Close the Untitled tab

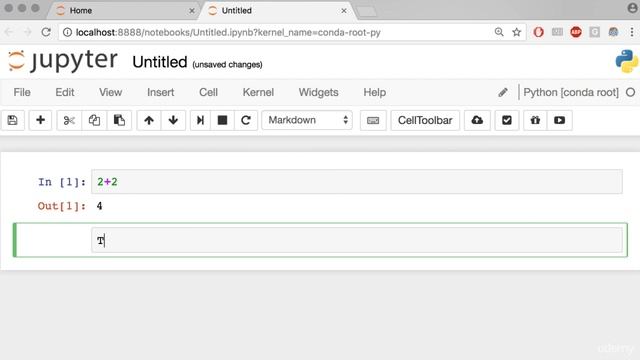[344, 11]
